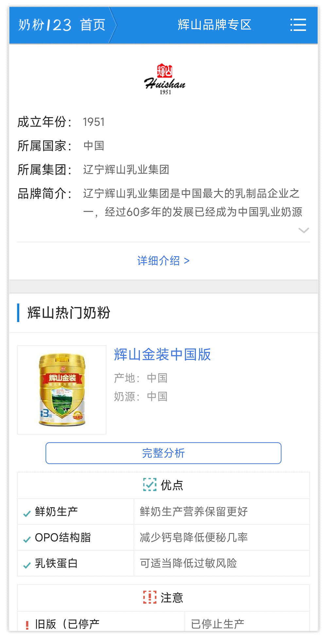Open 辉山金装中国版 product link
Screen dimensions: 327x644
tap(162, 354)
